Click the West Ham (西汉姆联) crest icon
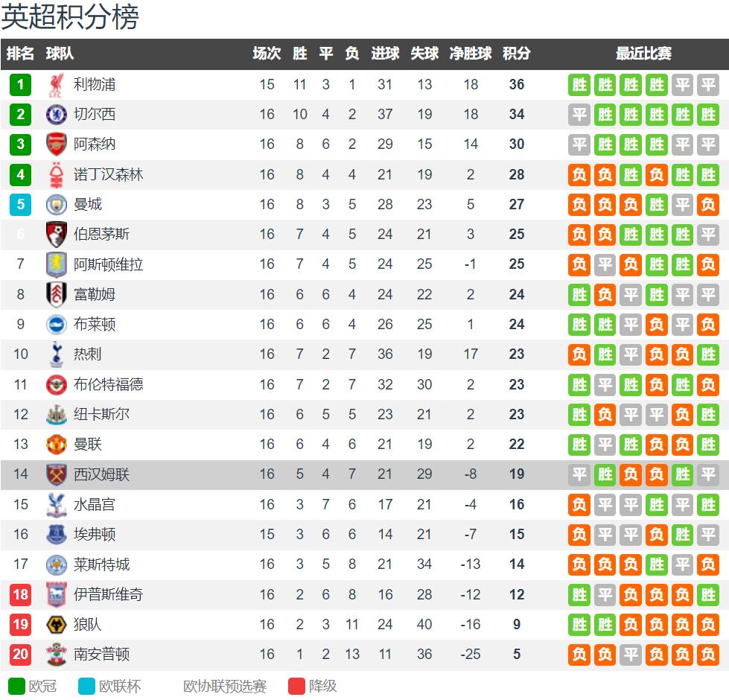The image size is (729, 700). pos(57,474)
